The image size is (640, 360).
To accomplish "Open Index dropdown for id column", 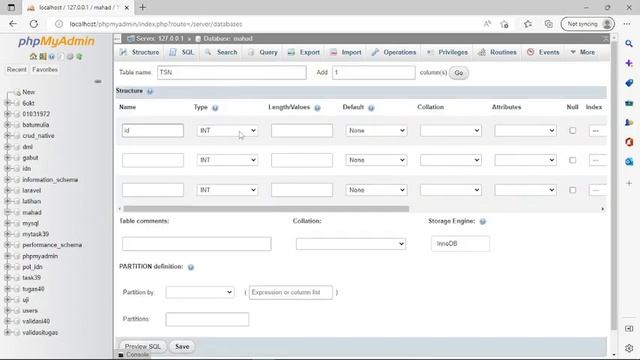I will 598,131.
